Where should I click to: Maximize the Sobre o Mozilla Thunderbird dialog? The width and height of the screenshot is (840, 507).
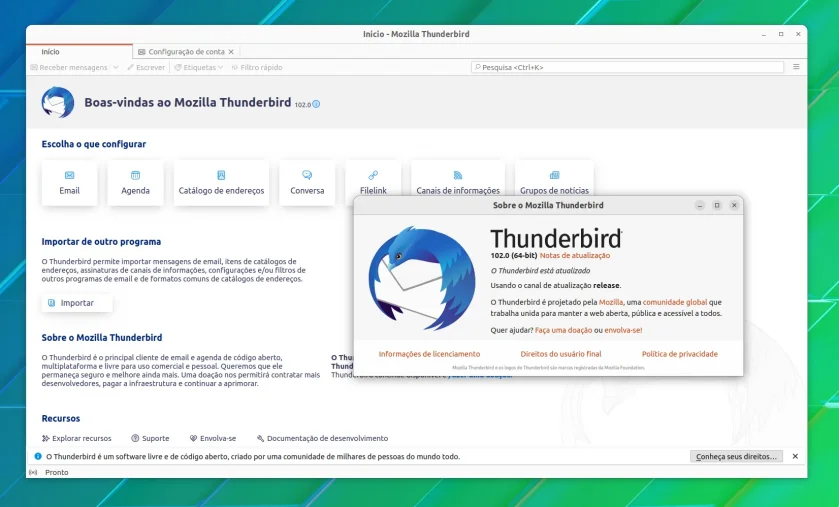pyautogui.click(x=717, y=205)
